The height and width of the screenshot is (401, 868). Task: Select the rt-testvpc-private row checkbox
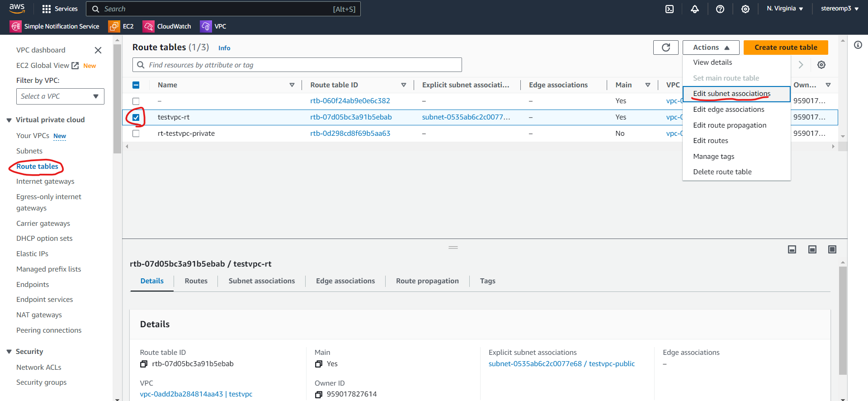point(136,134)
